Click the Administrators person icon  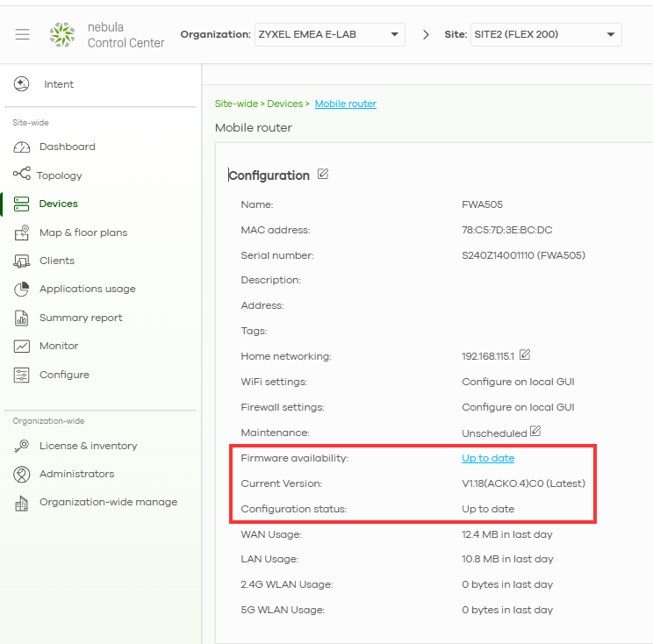click(22, 474)
